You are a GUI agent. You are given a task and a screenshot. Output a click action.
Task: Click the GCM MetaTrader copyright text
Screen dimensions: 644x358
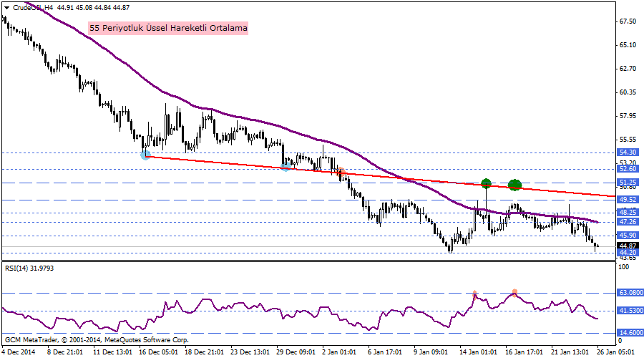tap(97, 339)
